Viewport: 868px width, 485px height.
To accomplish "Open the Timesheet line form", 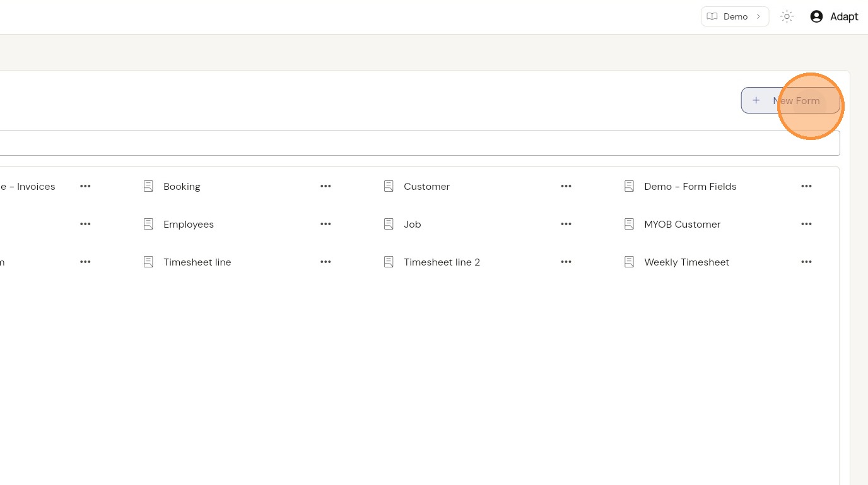I will pos(197,262).
